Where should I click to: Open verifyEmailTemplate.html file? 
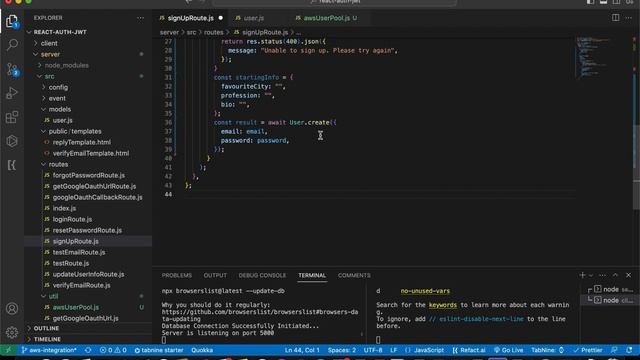pos(91,153)
